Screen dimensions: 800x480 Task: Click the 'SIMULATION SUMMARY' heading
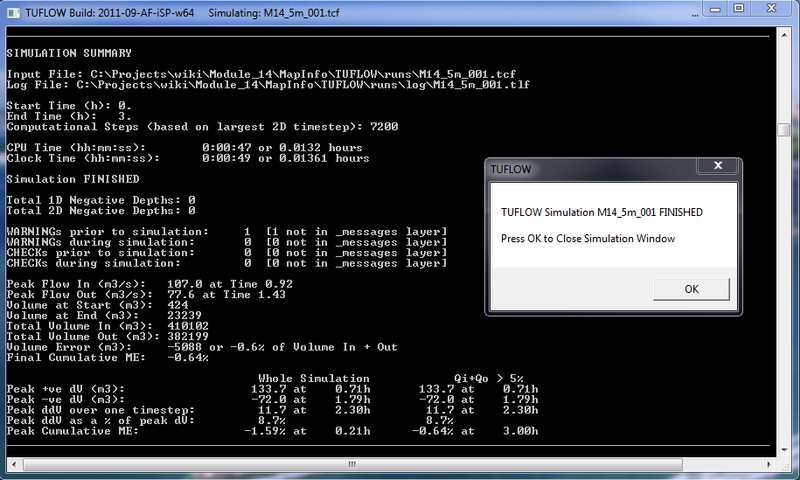click(x=70, y=53)
